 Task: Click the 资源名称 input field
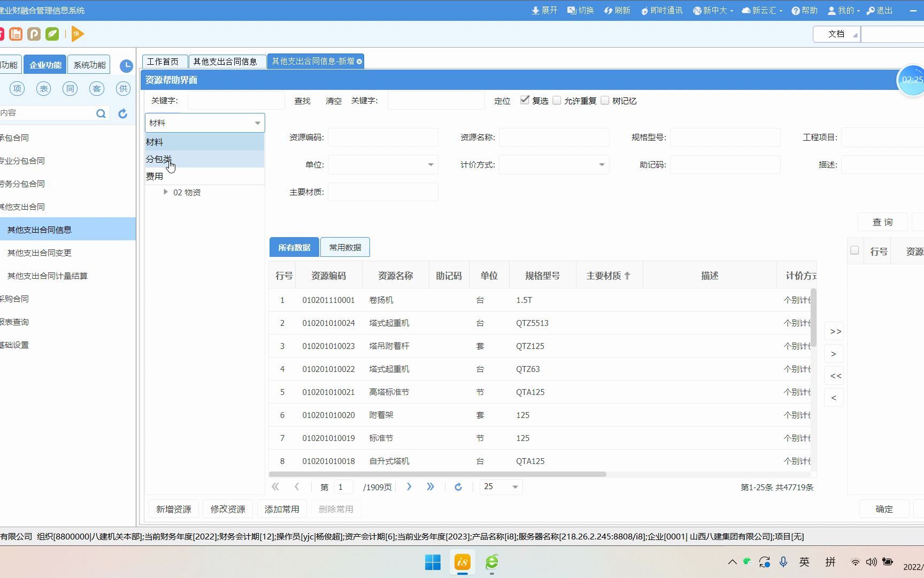(554, 138)
